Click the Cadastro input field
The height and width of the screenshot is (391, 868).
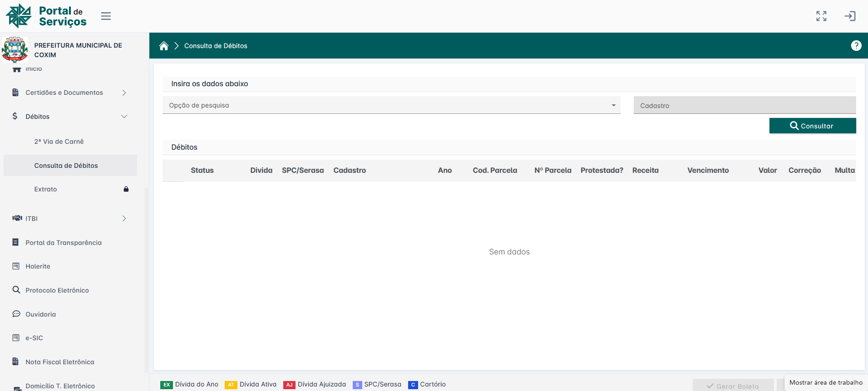(744, 106)
